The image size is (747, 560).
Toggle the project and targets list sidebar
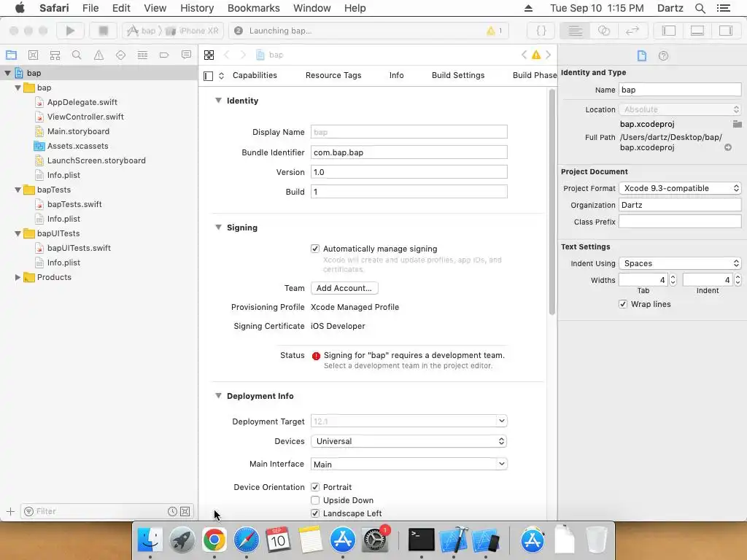click(x=208, y=76)
